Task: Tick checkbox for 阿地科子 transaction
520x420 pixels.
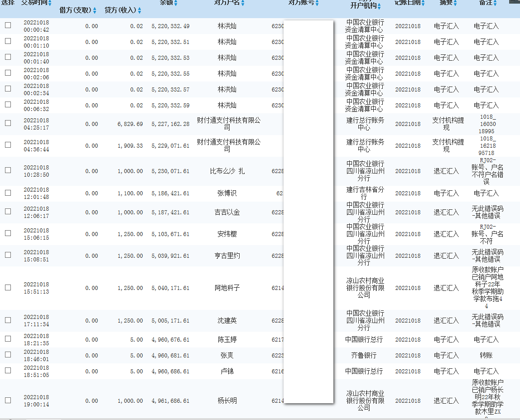Action: [8, 287]
